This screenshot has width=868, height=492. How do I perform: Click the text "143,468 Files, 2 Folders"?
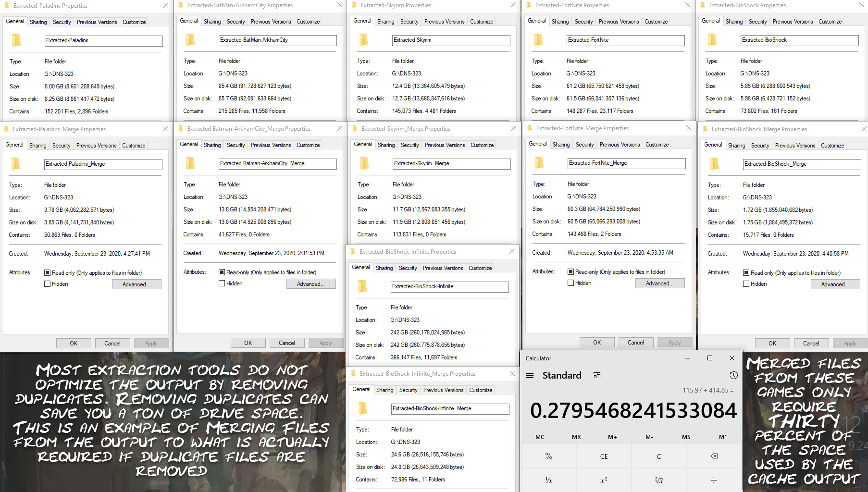click(x=594, y=234)
